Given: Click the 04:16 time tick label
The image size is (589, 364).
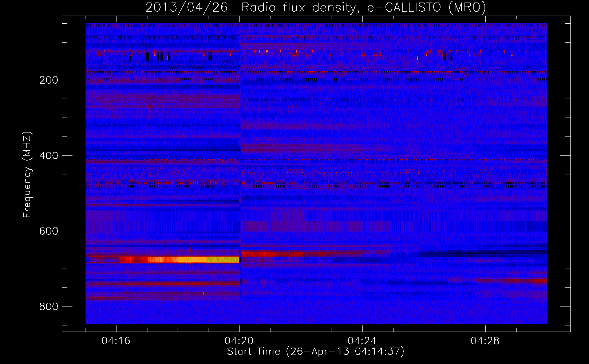Looking at the screenshot, I should (116, 341).
